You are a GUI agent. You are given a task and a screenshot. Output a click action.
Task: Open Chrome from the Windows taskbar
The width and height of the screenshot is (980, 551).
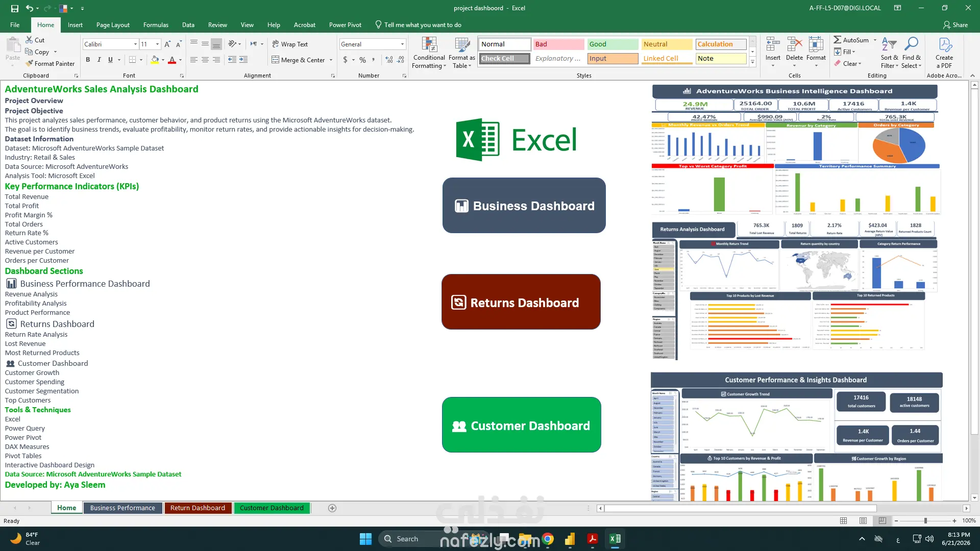[x=548, y=539]
